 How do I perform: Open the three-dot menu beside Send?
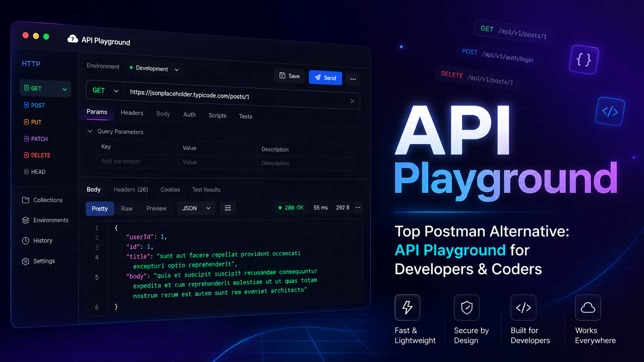coord(353,79)
